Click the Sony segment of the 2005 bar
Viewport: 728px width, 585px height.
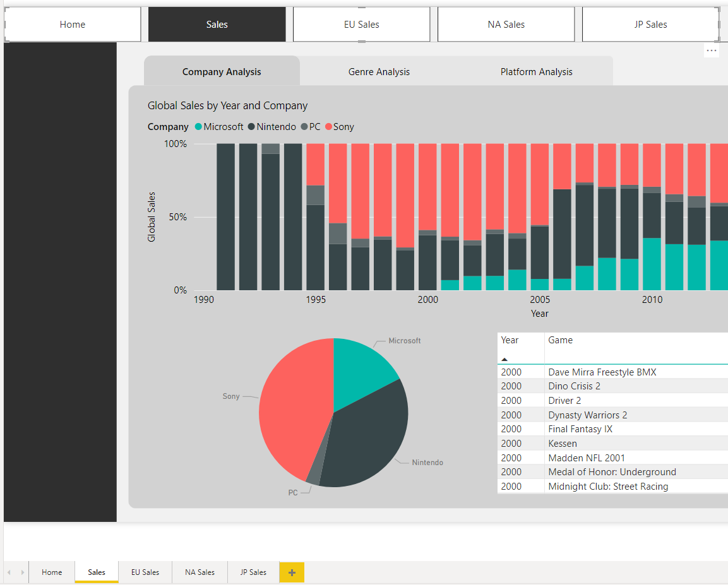[539, 184]
